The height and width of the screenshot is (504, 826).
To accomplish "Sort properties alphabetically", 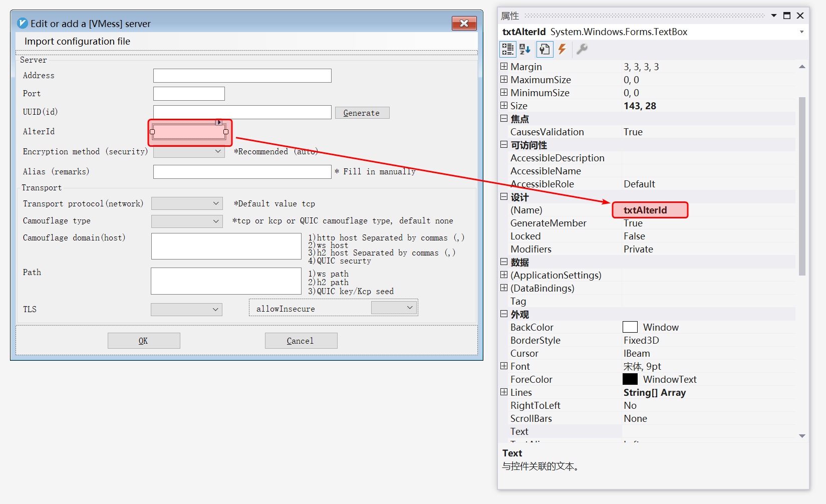I will pyautogui.click(x=524, y=49).
